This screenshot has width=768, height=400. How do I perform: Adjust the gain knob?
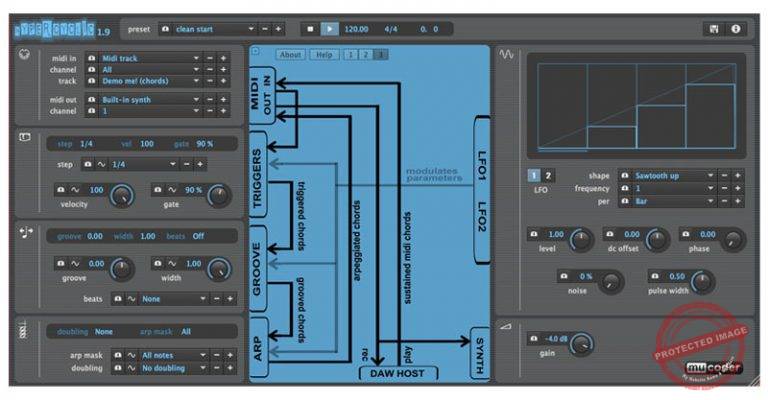[581, 344]
